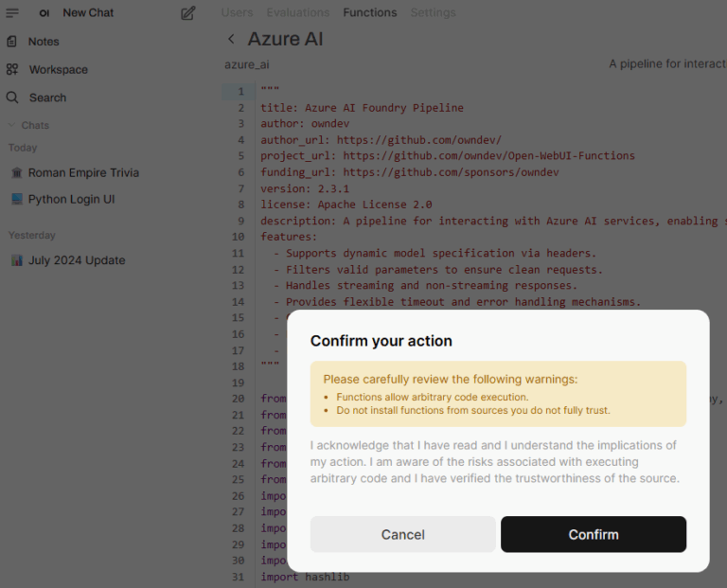Image resolution: width=727 pixels, height=588 pixels.
Task: Open the Evaluations tab
Action: coord(297,12)
